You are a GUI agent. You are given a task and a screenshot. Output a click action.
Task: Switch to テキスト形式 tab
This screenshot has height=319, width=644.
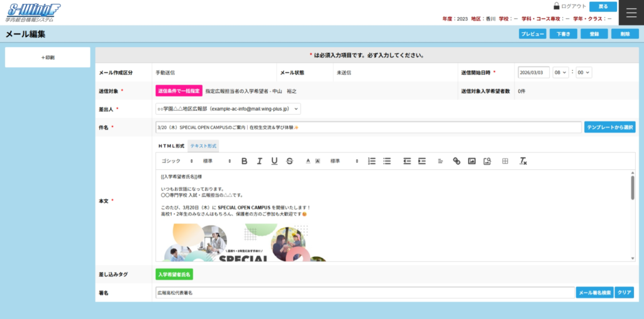[x=203, y=145]
